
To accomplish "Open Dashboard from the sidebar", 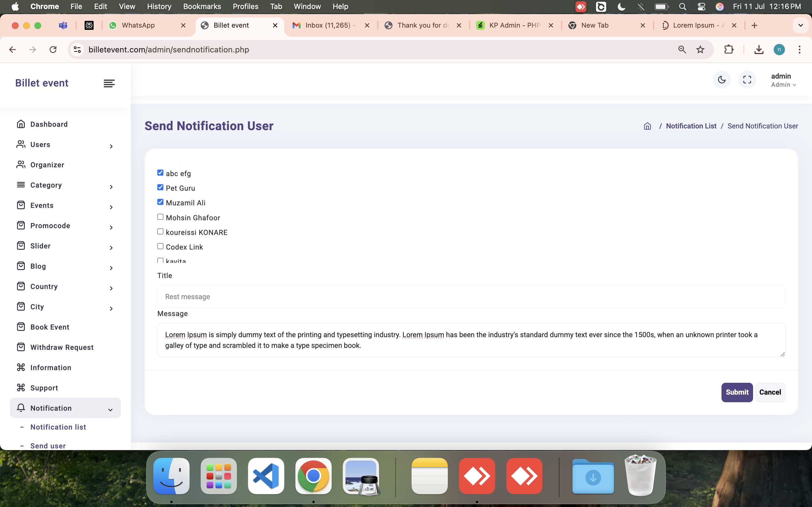I will coord(49,124).
